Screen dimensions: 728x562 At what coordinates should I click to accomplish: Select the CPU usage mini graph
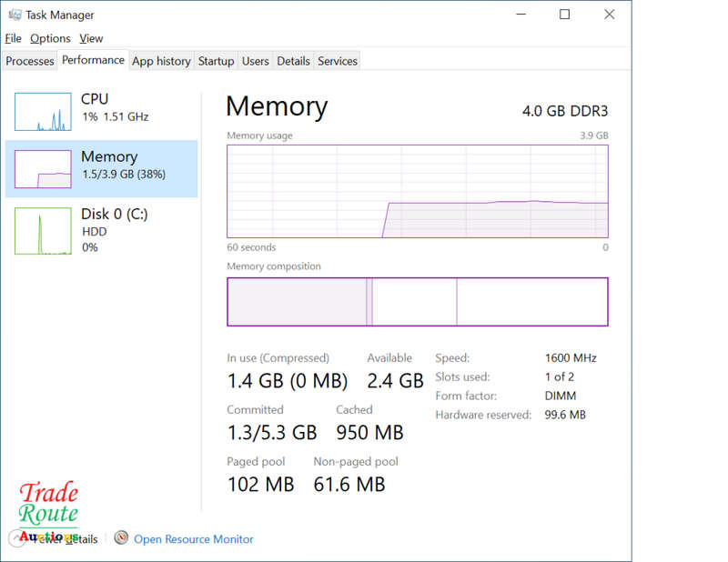pos(43,112)
